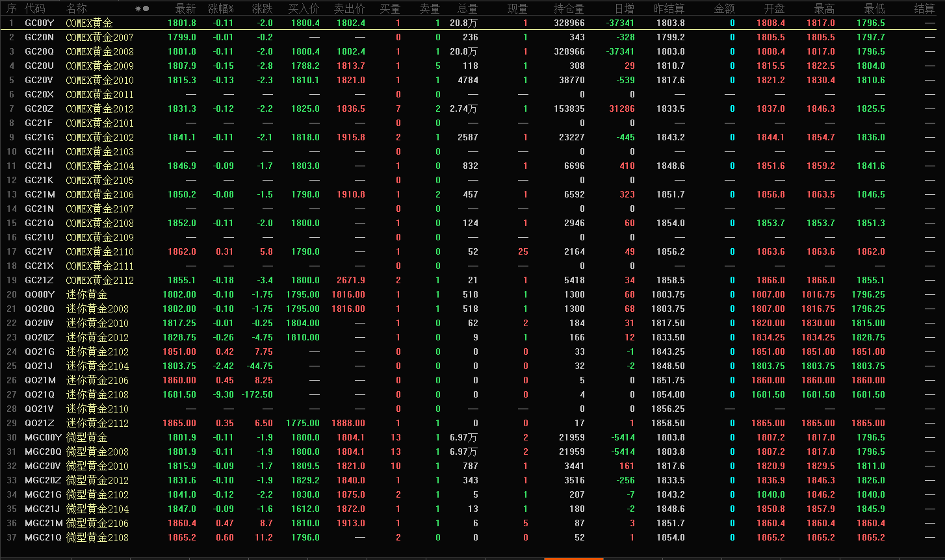Click the code GC21F
945x560 pixels.
point(39,123)
